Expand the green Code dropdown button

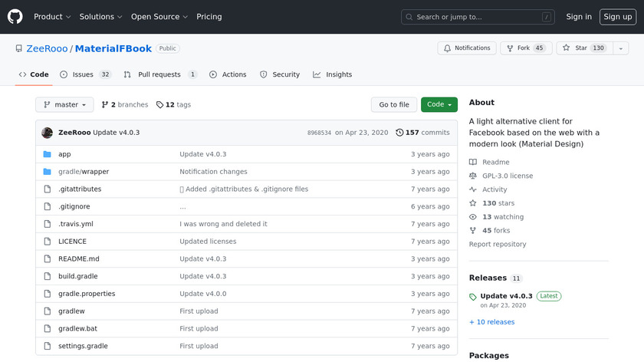point(439,105)
